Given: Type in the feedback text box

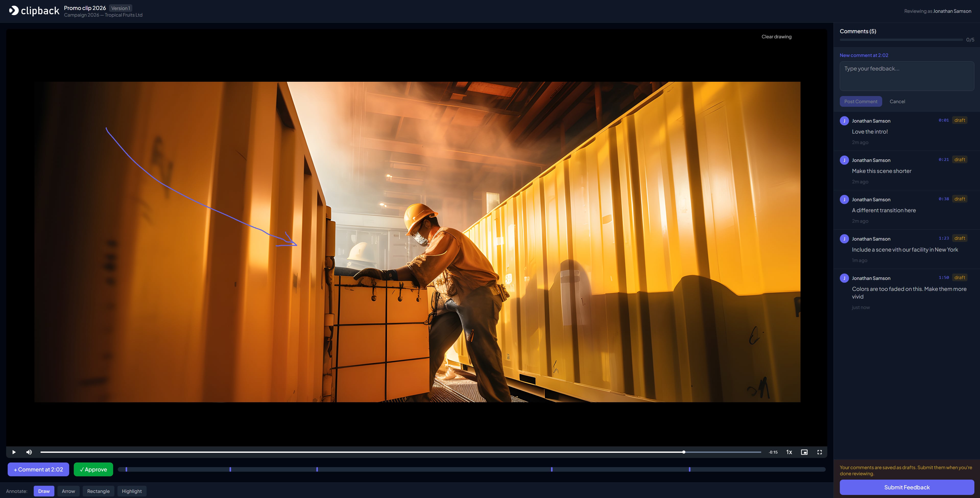Looking at the screenshot, I should tap(906, 76).
